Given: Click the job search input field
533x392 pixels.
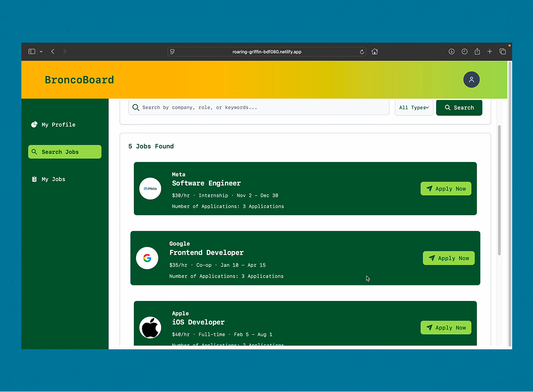Looking at the screenshot, I should [261, 108].
